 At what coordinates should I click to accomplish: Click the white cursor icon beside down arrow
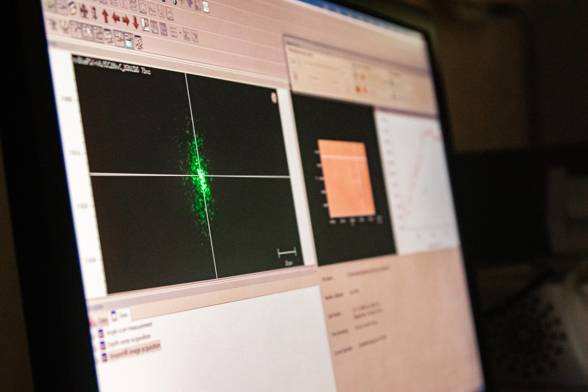click(145, 24)
